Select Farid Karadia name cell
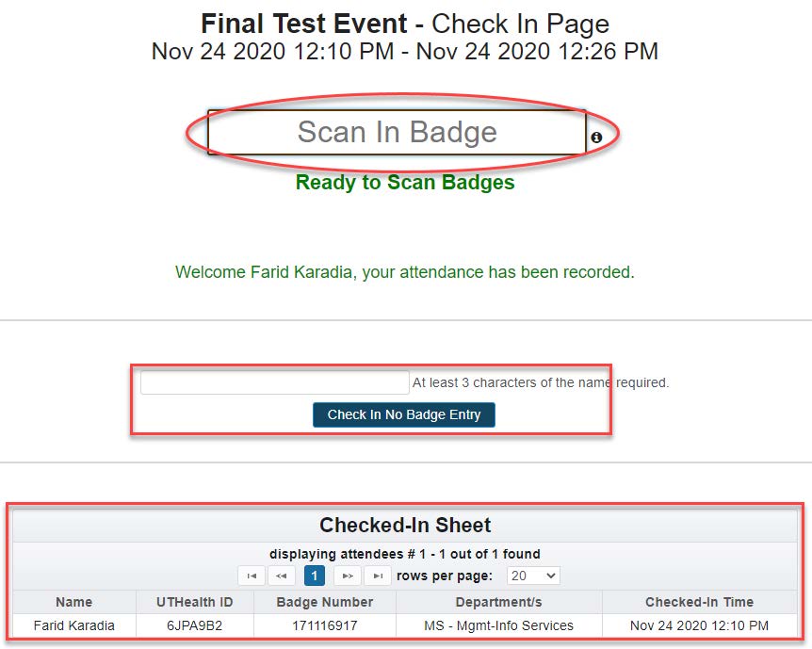Image resolution: width=812 pixels, height=649 pixels. click(74, 625)
